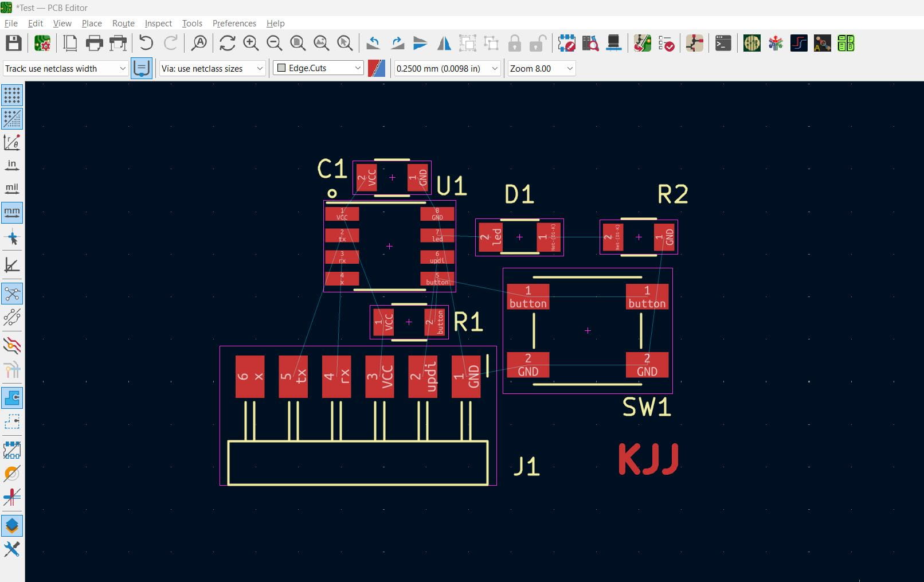
Task: Open grid size 0.2500 mm dropdown
Action: pyautogui.click(x=448, y=68)
